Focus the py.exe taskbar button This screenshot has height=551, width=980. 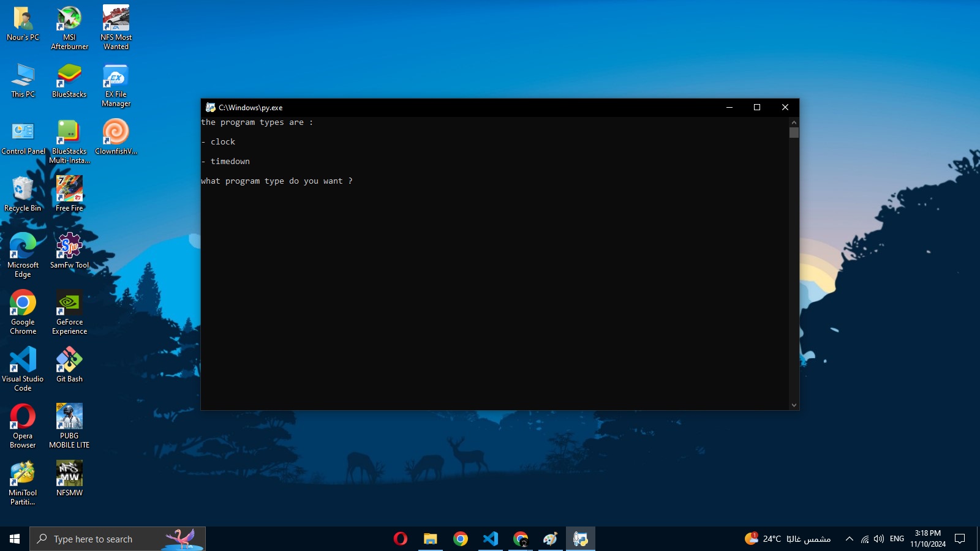point(581,539)
